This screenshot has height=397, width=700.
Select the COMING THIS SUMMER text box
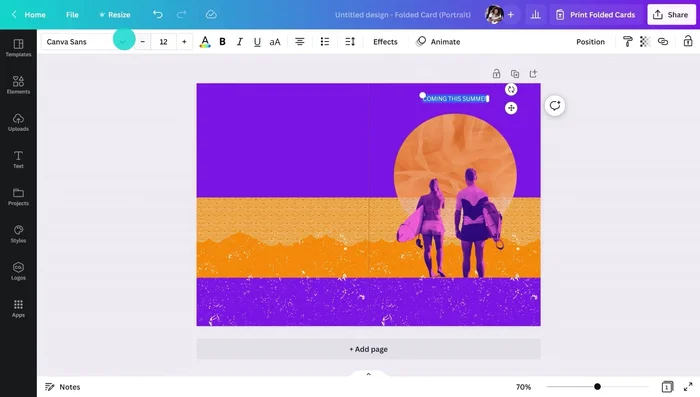[455, 99]
